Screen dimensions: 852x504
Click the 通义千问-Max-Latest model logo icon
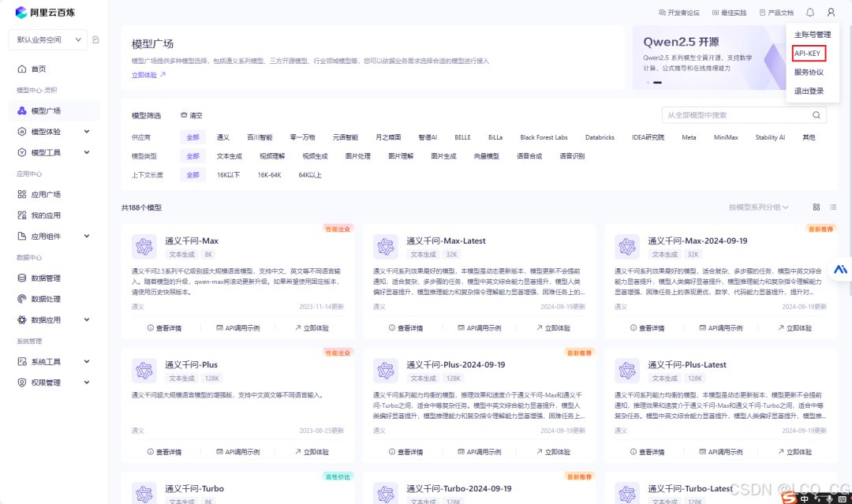tap(386, 247)
